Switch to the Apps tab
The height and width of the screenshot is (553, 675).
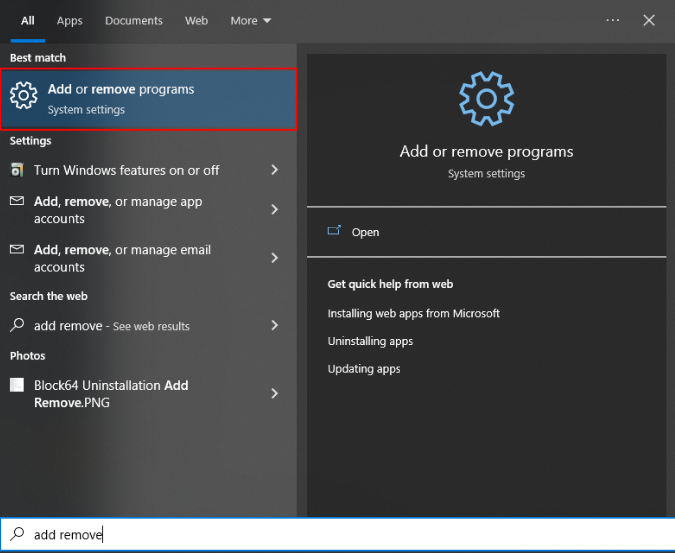pos(70,20)
